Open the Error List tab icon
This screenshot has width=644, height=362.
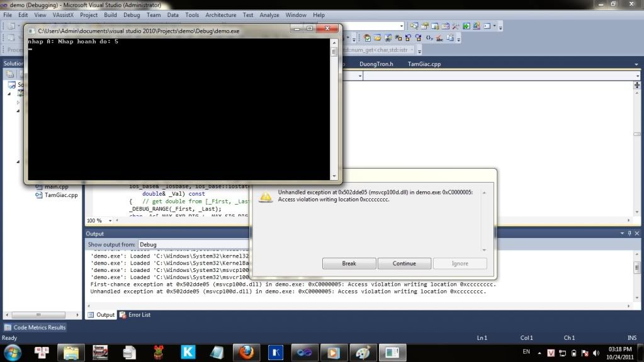[122, 315]
